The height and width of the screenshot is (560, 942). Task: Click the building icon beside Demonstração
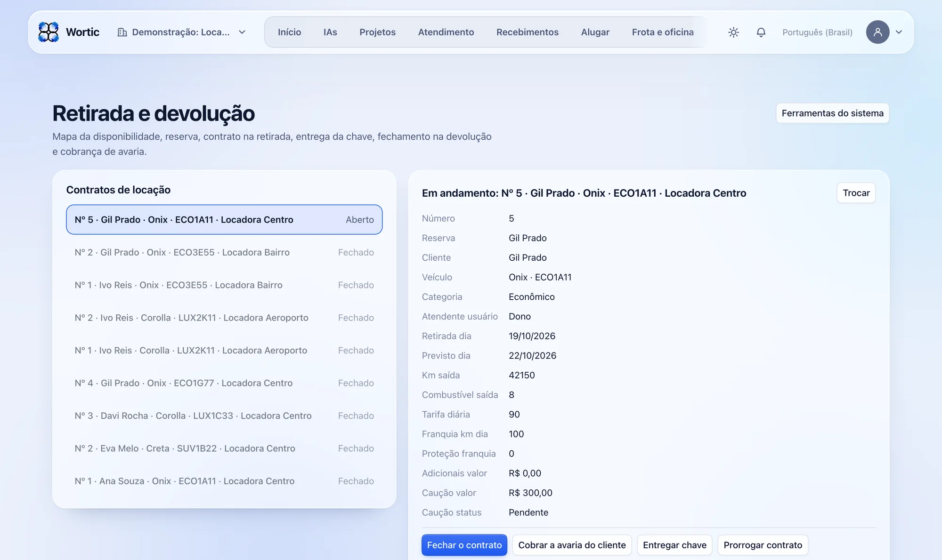coord(122,32)
